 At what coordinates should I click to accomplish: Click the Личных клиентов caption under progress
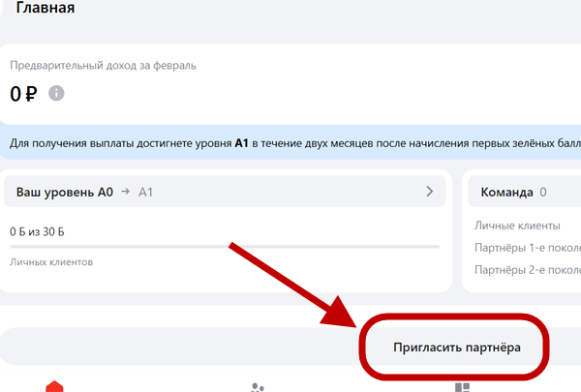click(51, 262)
